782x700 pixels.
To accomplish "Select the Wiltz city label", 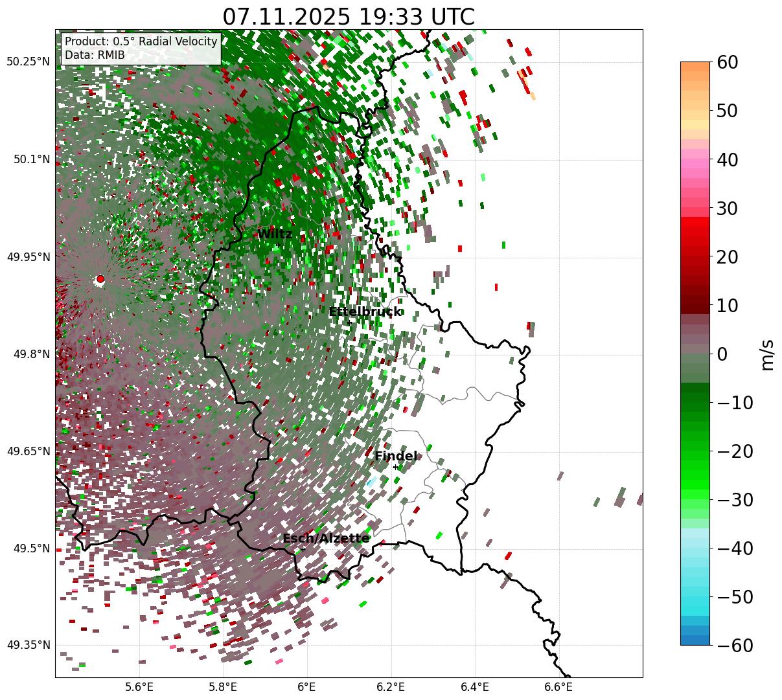I will (x=275, y=234).
